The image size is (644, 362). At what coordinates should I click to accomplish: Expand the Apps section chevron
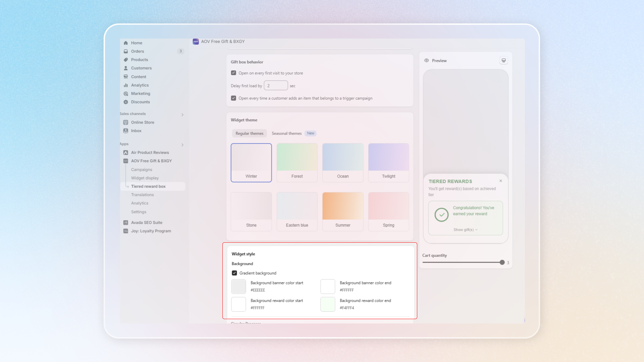(x=182, y=145)
